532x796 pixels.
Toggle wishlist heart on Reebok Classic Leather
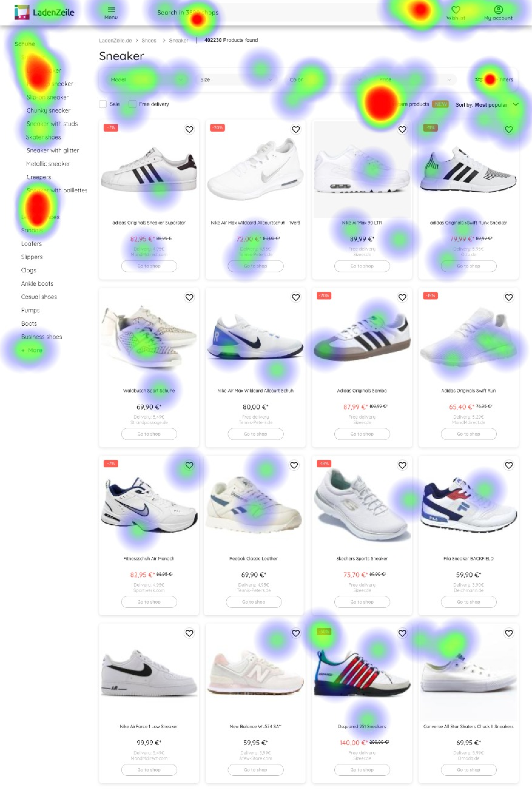(294, 465)
